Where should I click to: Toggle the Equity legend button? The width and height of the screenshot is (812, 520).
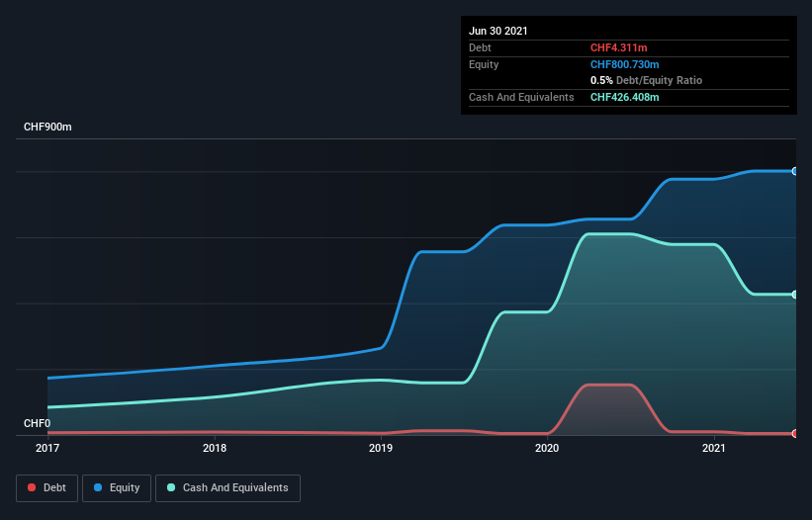(x=117, y=488)
